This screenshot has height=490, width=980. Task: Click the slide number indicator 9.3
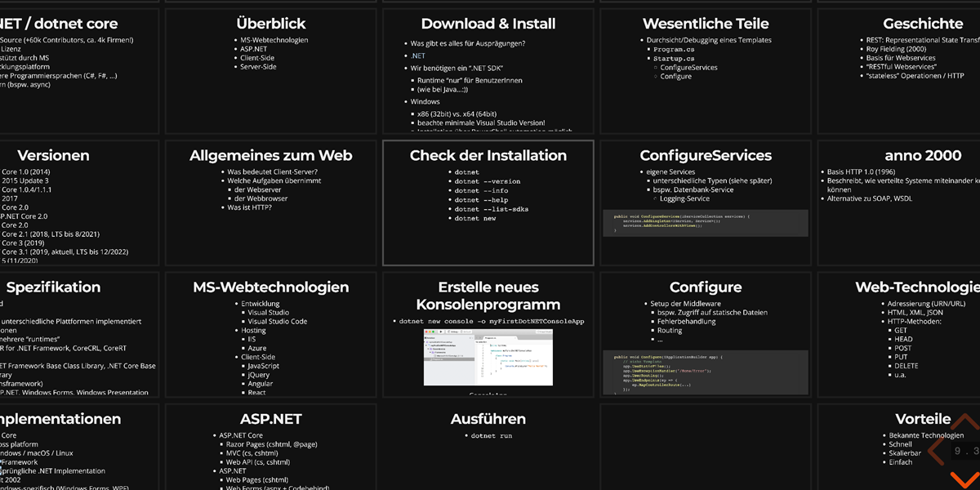coord(967,451)
